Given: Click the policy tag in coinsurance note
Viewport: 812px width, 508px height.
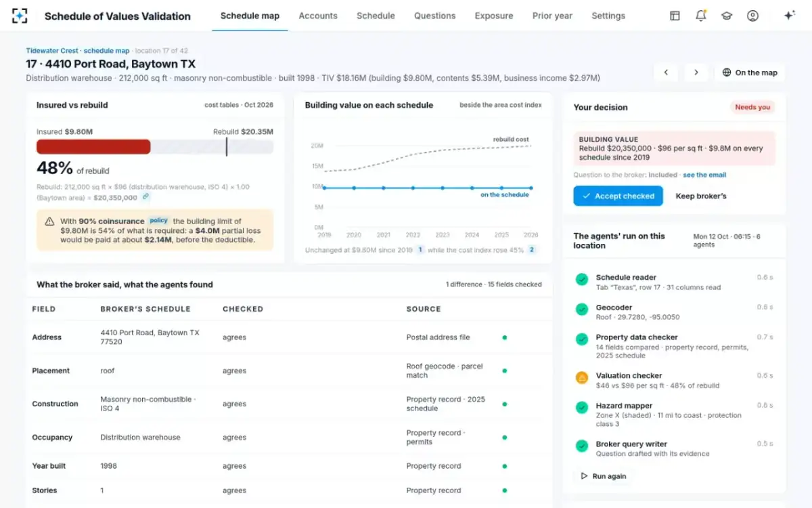Looking at the screenshot, I should point(158,221).
